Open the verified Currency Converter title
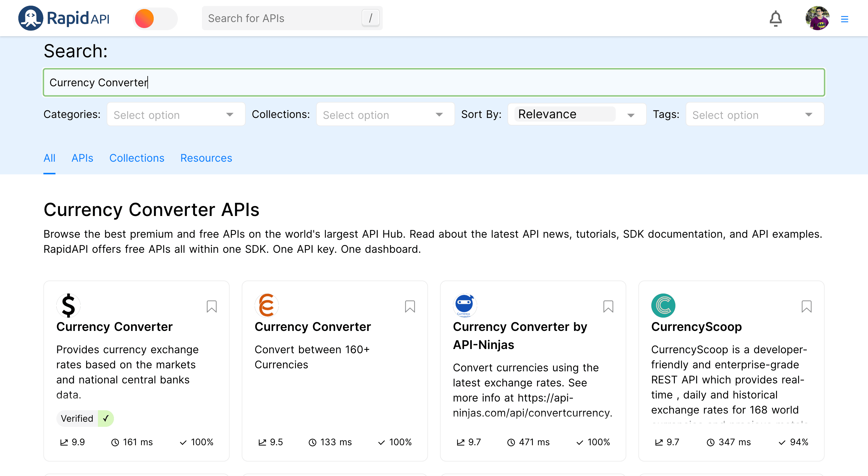Screen dimensions: 868x476 [114, 327]
